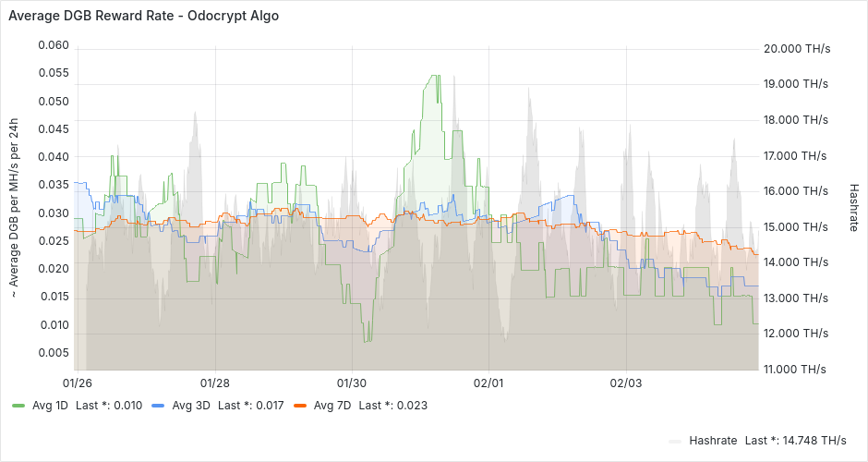Click the 0.060 left axis label
868x462 pixels.
click(x=53, y=45)
